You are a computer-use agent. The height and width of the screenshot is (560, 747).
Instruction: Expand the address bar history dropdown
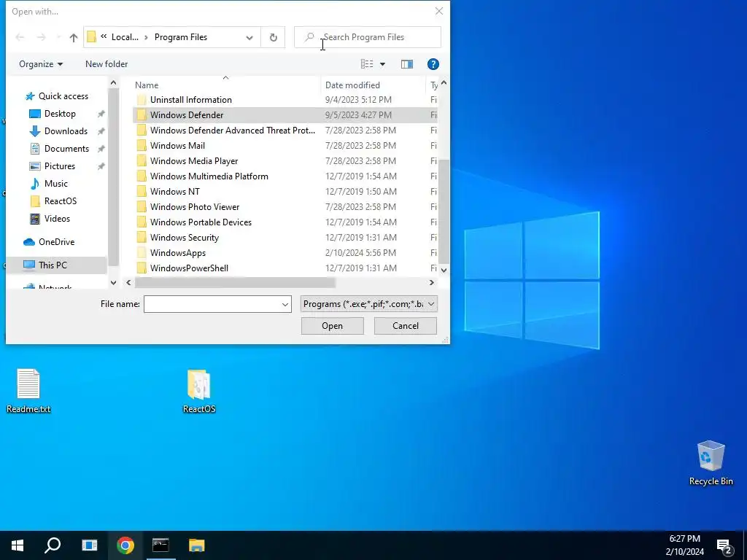pos(249,37)
